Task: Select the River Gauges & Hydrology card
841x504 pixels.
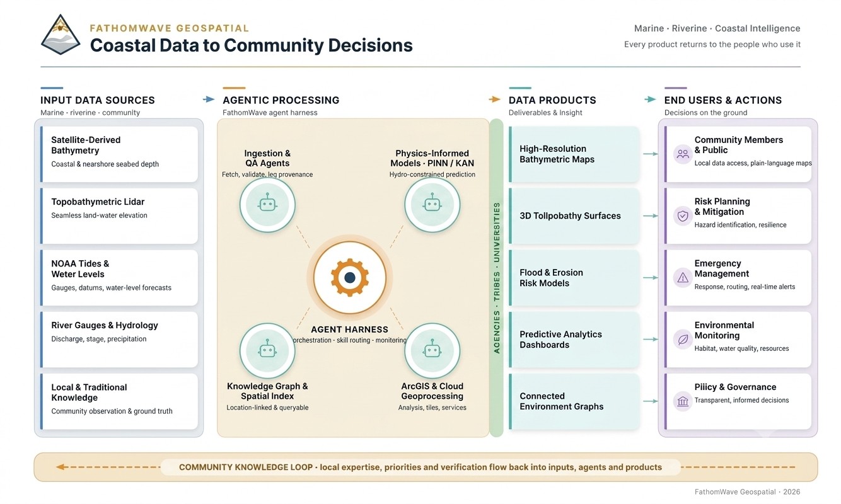Action: point(119,339)
